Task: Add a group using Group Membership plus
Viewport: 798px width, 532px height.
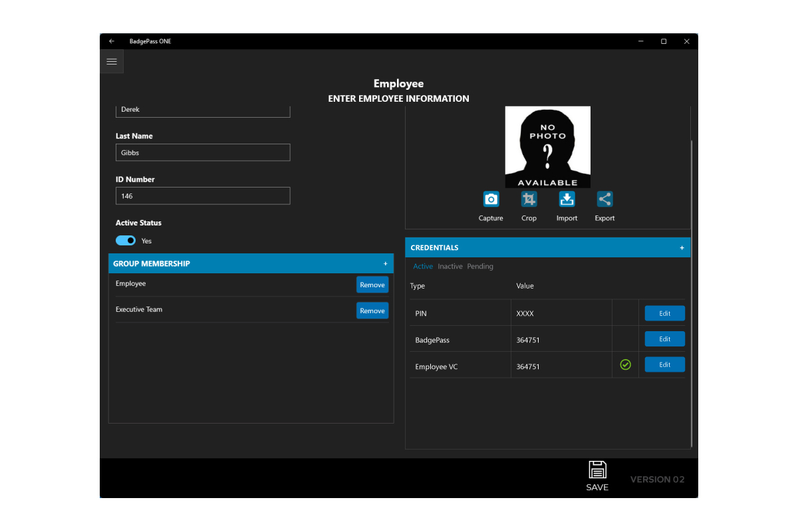Action: point(385,264)
